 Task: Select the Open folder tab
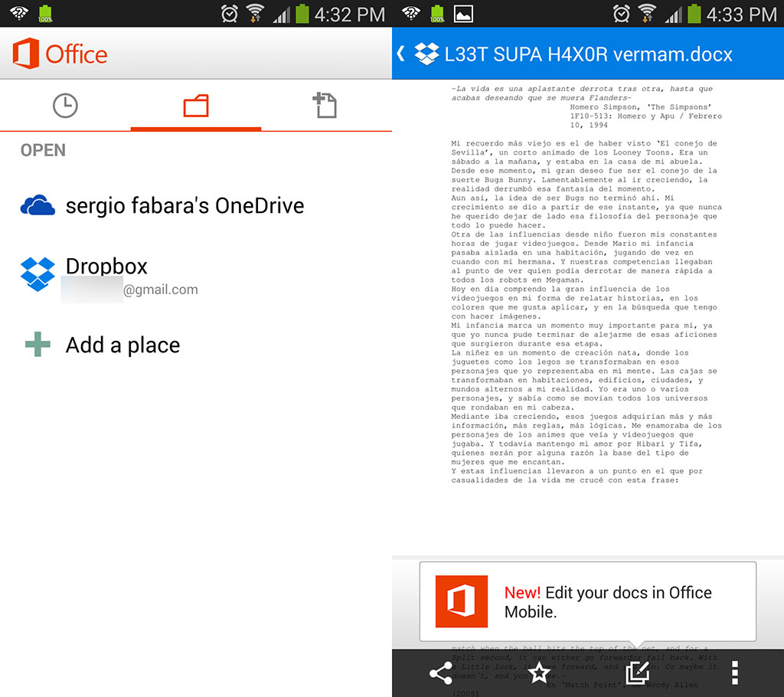(x=195, y=106)
